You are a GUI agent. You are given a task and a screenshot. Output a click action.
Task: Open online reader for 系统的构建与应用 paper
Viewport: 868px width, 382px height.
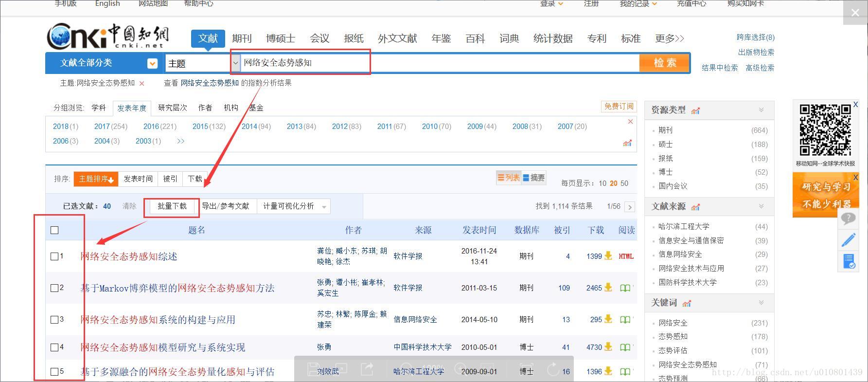coord(625,320)
